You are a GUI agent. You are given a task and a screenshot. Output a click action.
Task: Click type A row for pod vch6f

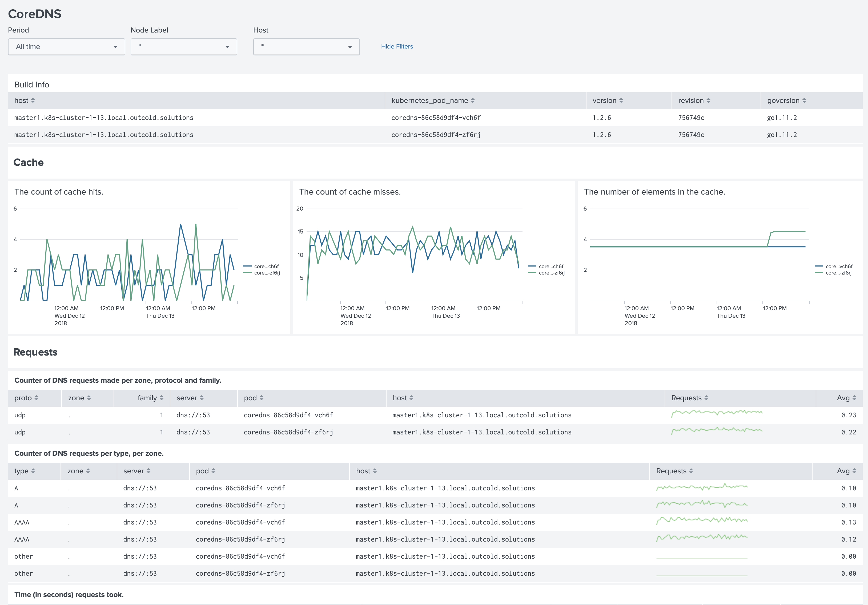point(435,488)
